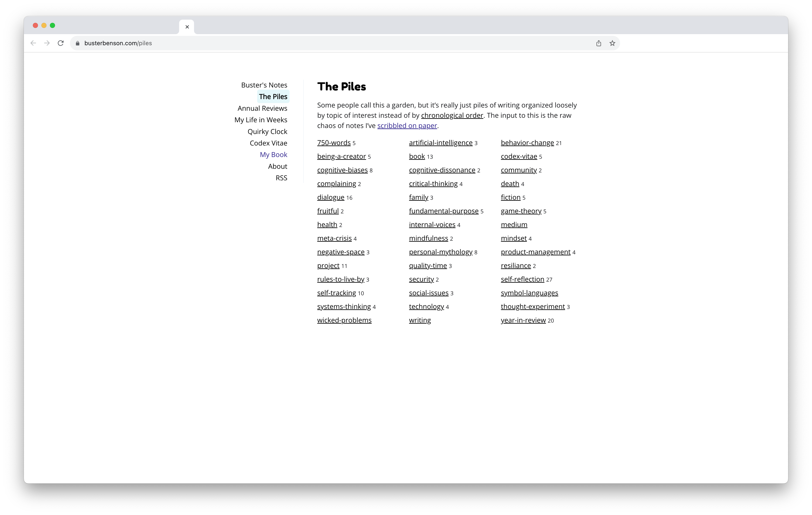The image size is (812, 515).
Task: Select My Book in sidebar
Action: (273, 155)
